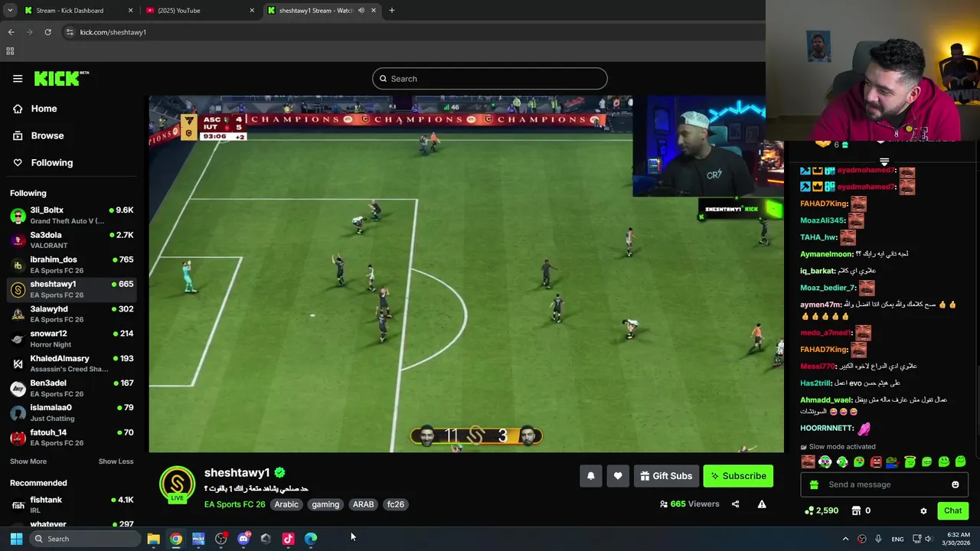Open fatouh_14 channel in sidebar
This screenshot has width=980, height=551.
[x=72, y=437]
